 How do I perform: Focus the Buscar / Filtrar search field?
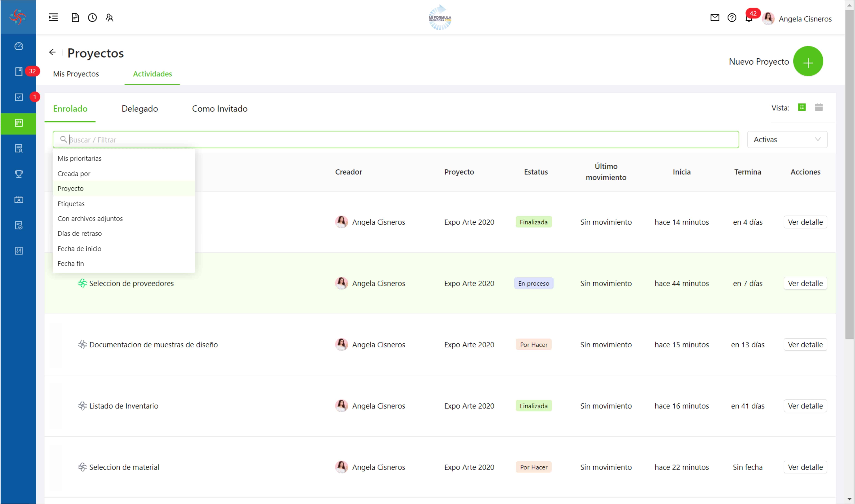(x=396, y=140)
